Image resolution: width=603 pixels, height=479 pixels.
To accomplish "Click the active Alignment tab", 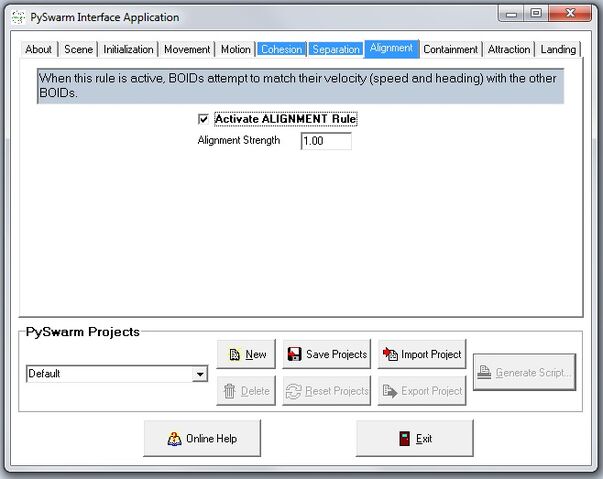I will [x=391, y=48].
